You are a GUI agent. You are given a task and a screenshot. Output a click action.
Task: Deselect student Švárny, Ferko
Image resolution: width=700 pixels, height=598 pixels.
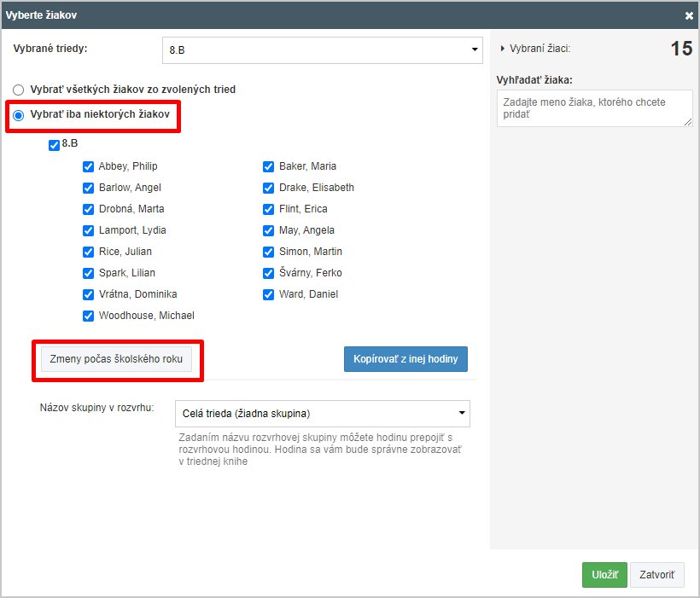pyautogui.click(x=268, y=273)
